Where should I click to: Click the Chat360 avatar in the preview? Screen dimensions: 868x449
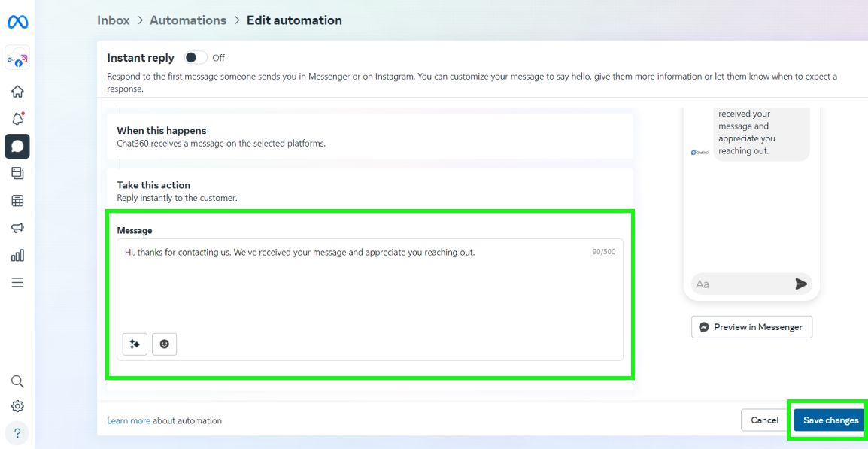pyautogui.click(x=700, y=152)
